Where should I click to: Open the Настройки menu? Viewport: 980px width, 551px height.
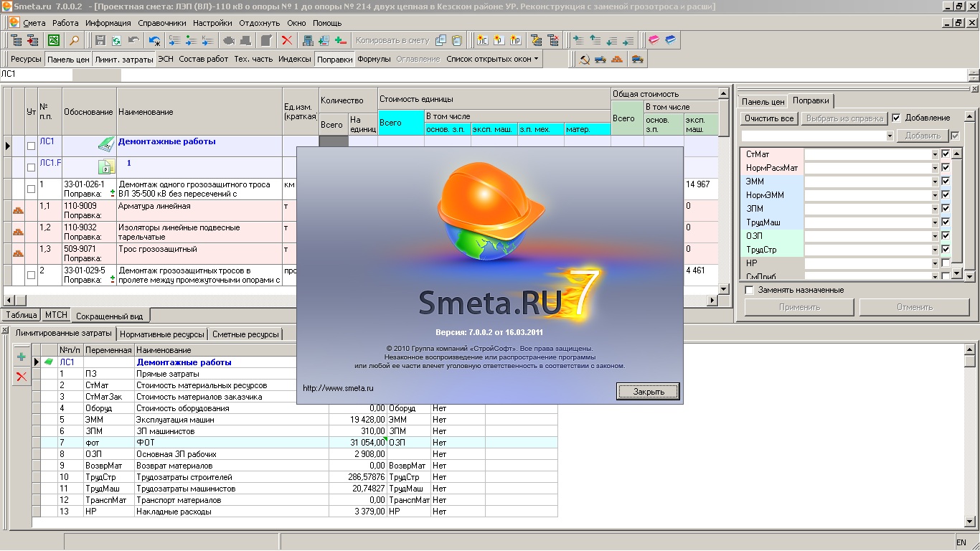tap(212, 23)
